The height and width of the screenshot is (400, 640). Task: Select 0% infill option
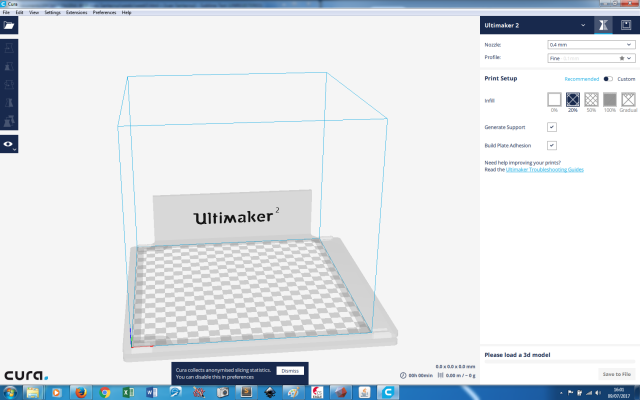[x=554, y=99]
